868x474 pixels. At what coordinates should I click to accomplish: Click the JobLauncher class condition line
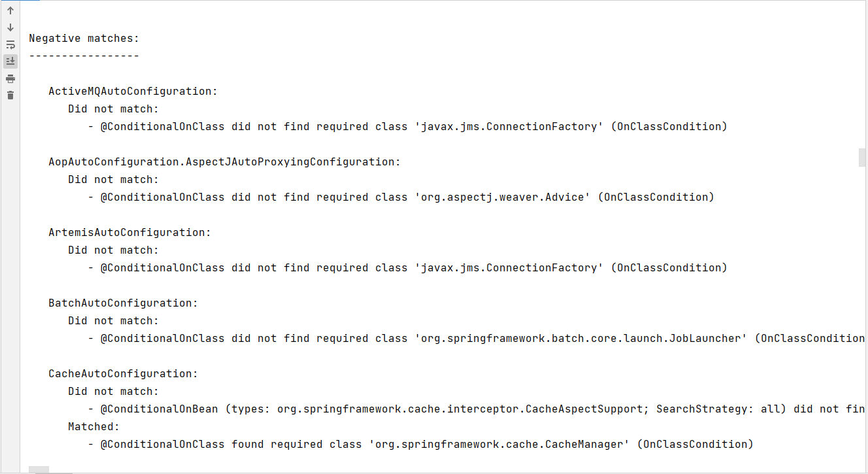(x=476, y=339)
